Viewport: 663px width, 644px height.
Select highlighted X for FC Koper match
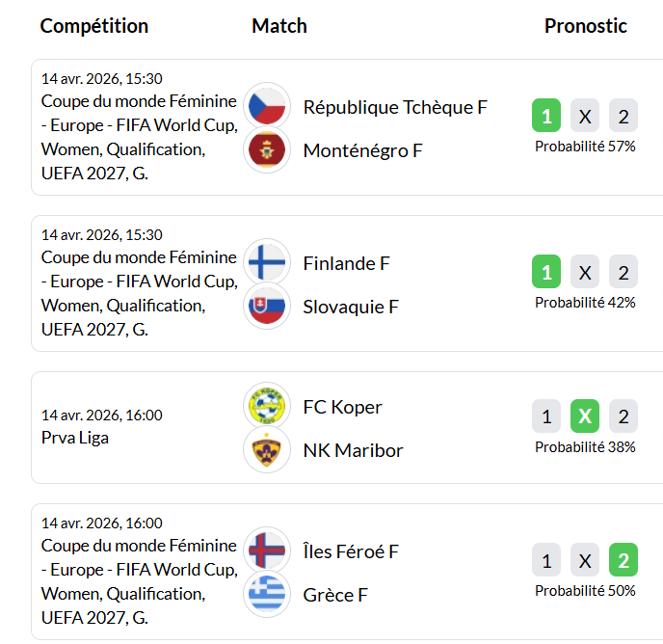[585, 416]
